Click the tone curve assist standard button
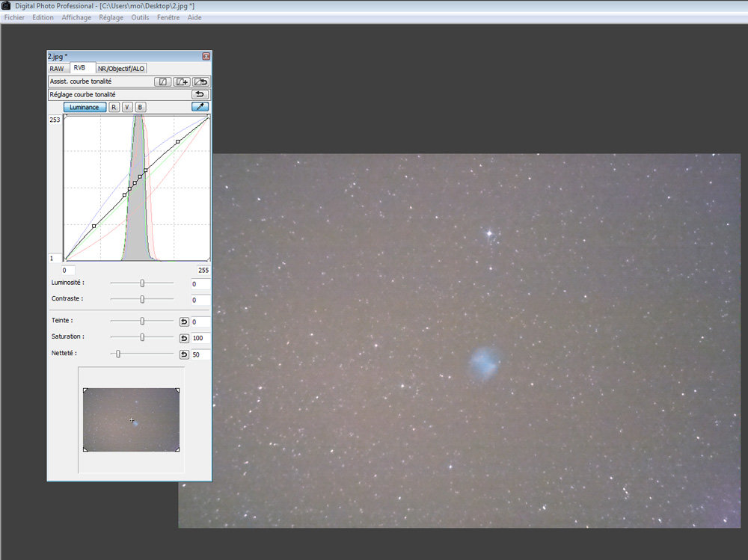The height and width of the screenshot is (560, 748). coord(162,81)
